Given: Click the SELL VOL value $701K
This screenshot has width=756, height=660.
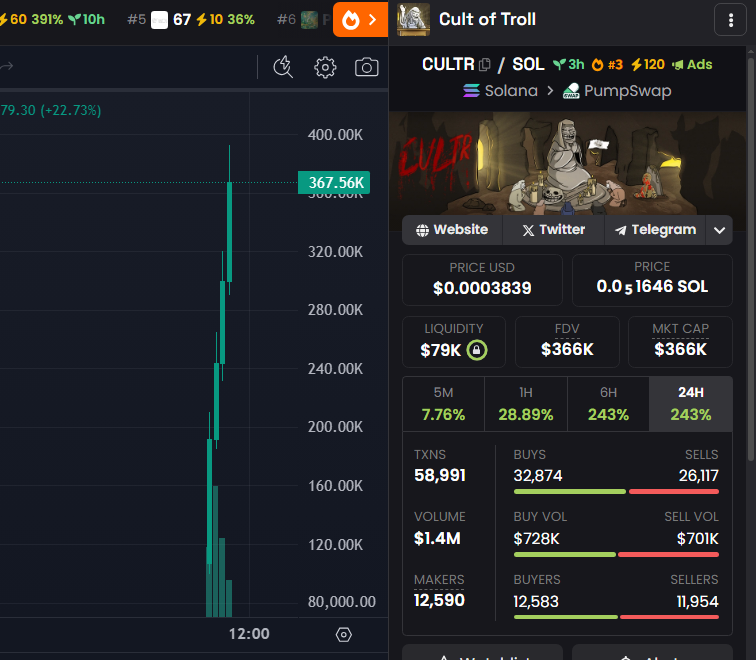Looking at the screenshot, I should [x=698, y=539].
